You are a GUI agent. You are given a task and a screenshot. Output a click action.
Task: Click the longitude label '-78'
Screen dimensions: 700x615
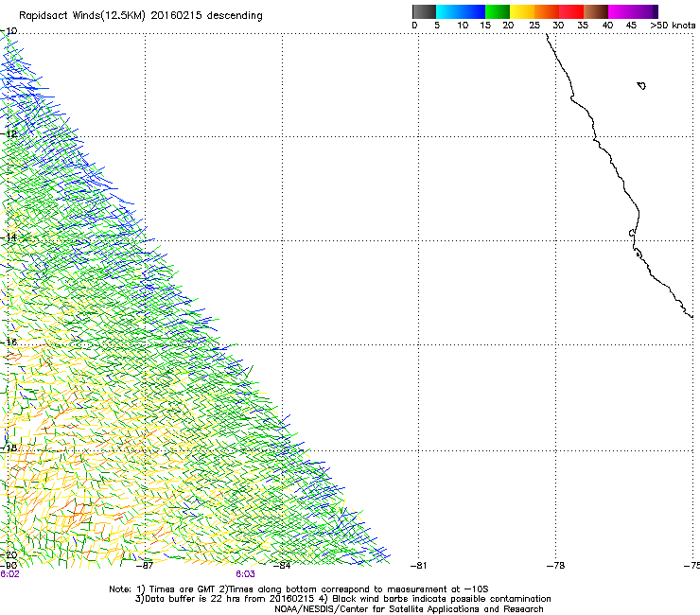[555, 566]
